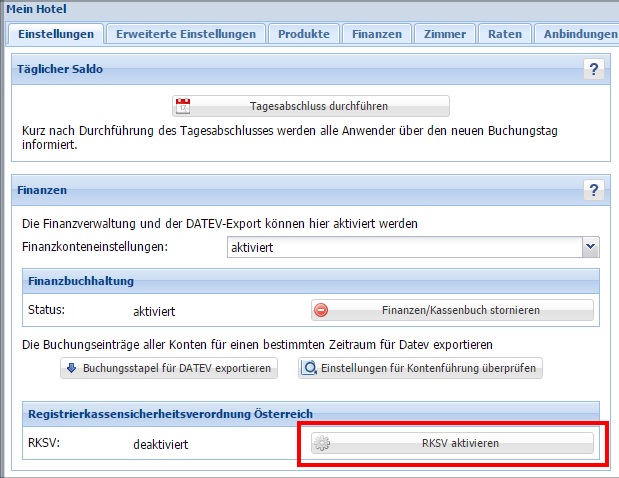This screenshot has height=478, width=619.
Task: Click calendar icon on Tagesabschluss durchführen
Action: [x=183, y=106]
